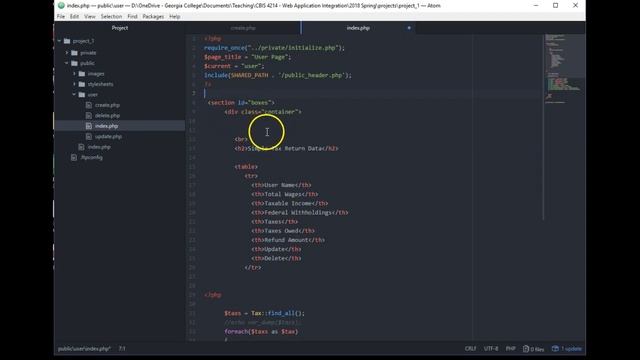Click the editor vertical scrollbar
The height and width of the screenshot is (360, 640).
[x=543, y=127]
